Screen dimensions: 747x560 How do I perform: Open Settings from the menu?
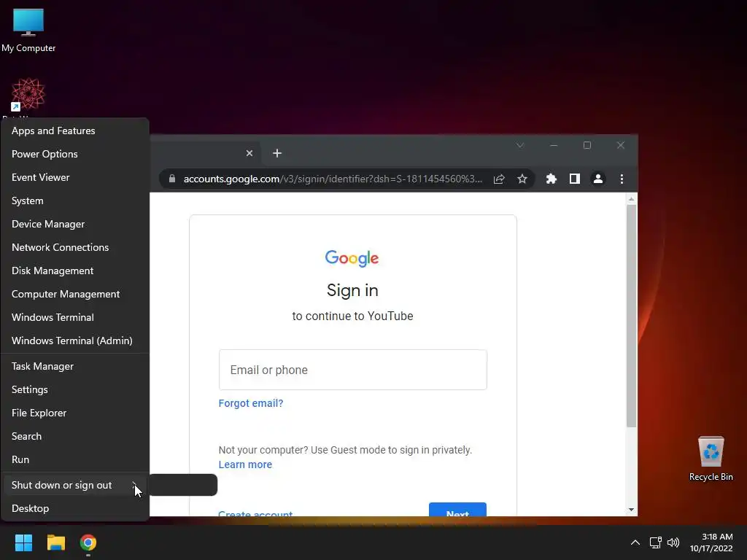[75, 390]
